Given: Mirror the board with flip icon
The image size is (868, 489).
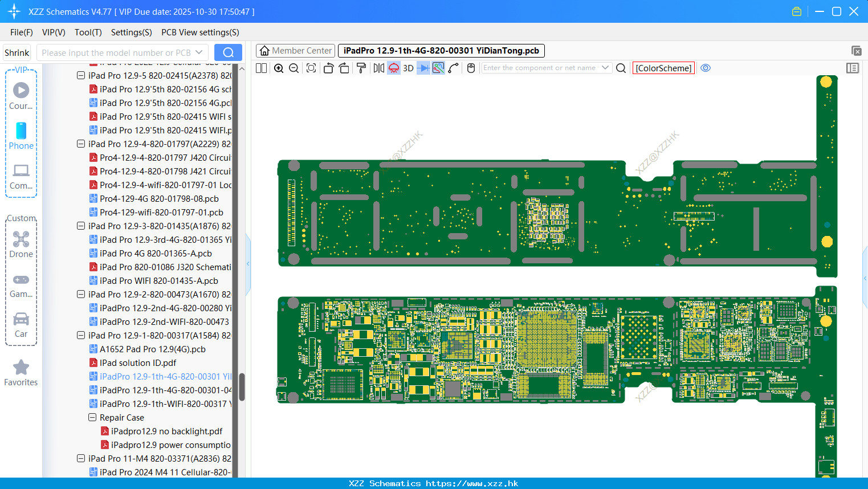Looking at the screenshot, I should point(379,68).
